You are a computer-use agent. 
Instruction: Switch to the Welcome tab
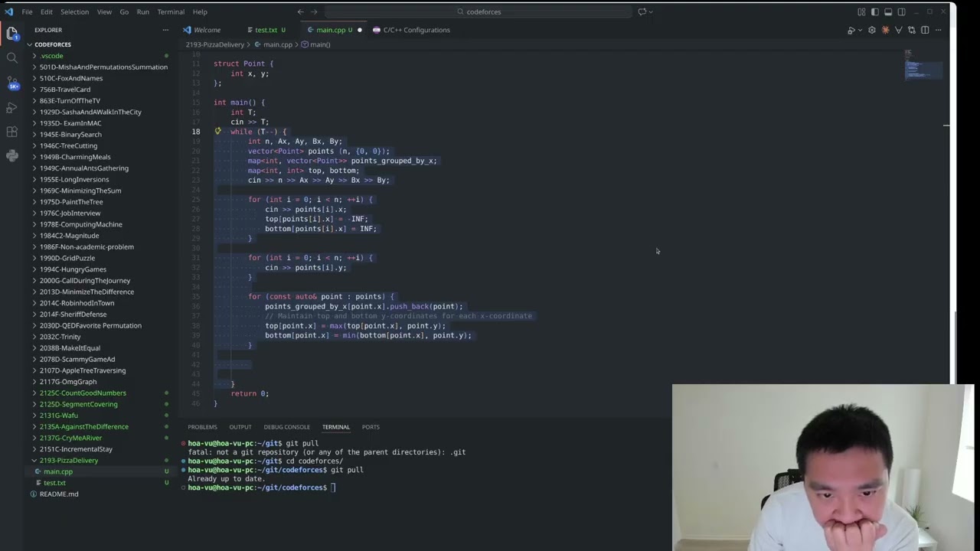click(x=201, y=30)
